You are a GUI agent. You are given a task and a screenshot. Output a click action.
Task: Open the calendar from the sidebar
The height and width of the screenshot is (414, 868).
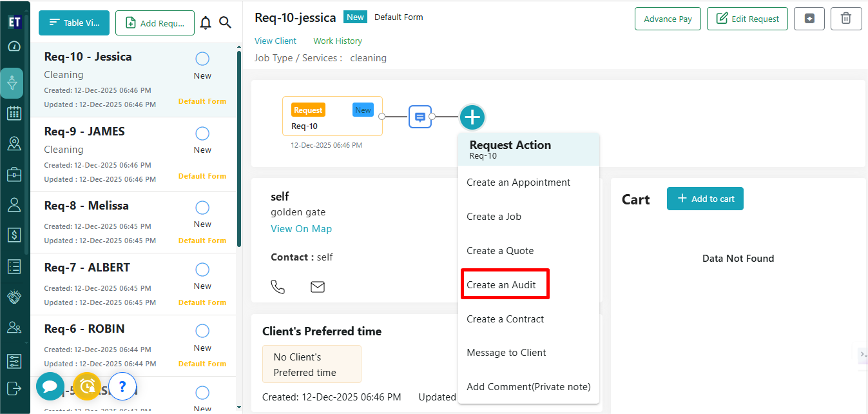[14, 113]
